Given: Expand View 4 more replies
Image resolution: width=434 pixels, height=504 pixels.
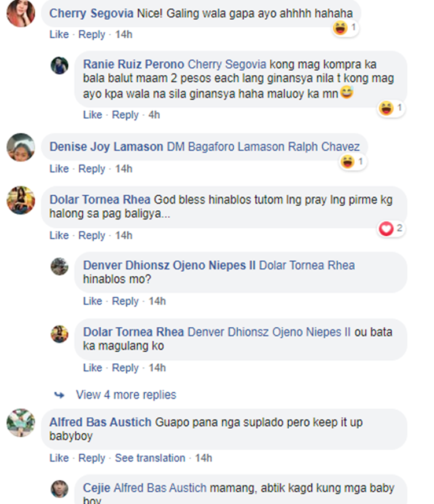Looking at the screenshot, I should point(126,395).
